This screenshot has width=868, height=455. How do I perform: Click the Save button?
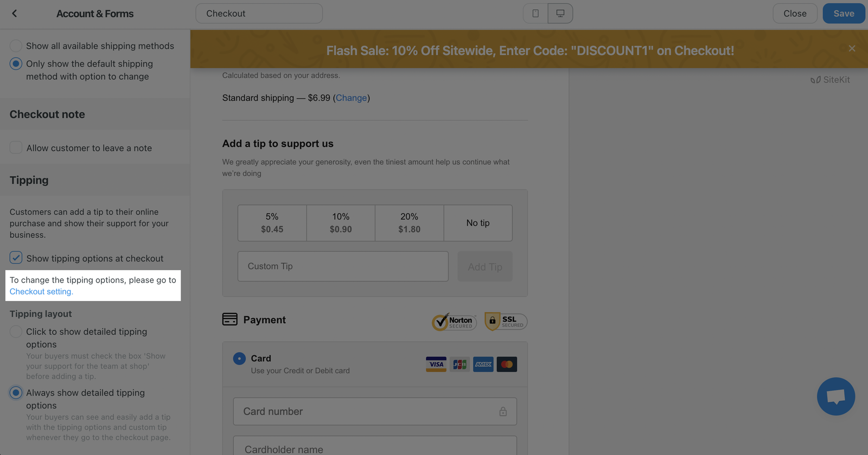[x=843, y=14]
